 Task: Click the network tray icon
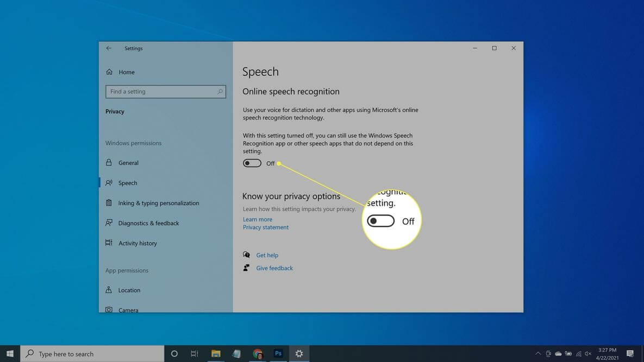pyautogui.click(x=578, y=353)
